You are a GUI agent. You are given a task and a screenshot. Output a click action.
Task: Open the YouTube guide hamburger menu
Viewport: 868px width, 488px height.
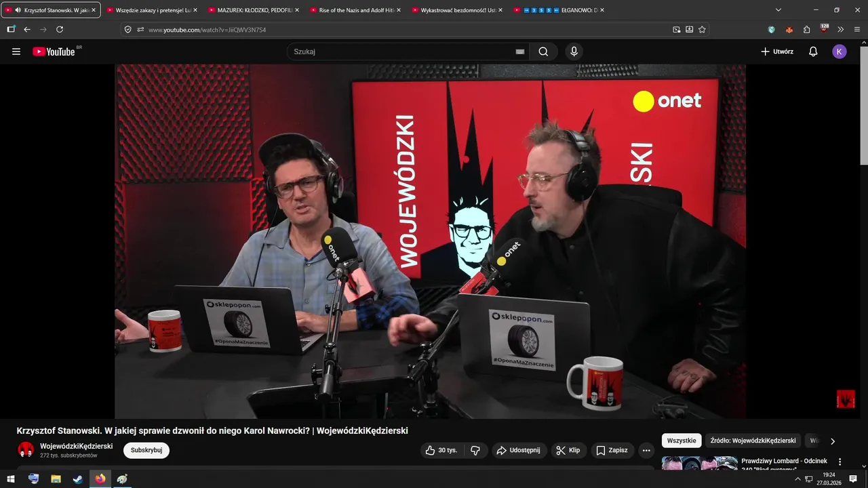16,52
